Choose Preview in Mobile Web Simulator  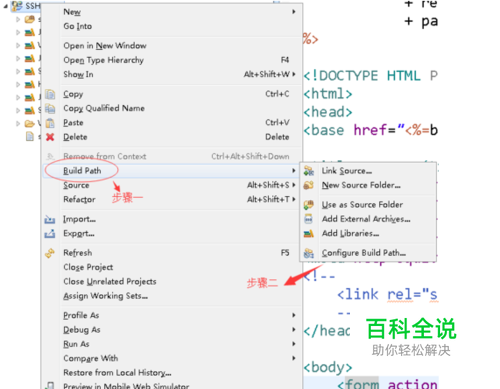tap(126, 386)
